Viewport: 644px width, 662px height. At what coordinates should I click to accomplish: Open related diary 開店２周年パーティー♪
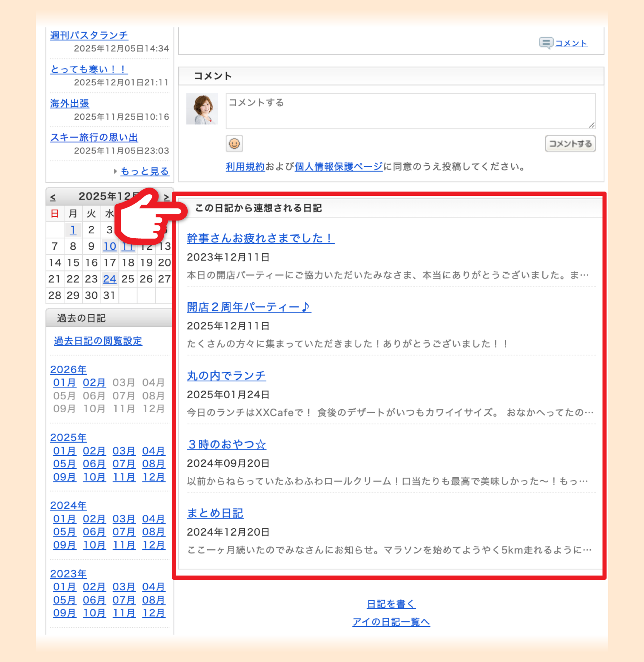pos(249,307)
